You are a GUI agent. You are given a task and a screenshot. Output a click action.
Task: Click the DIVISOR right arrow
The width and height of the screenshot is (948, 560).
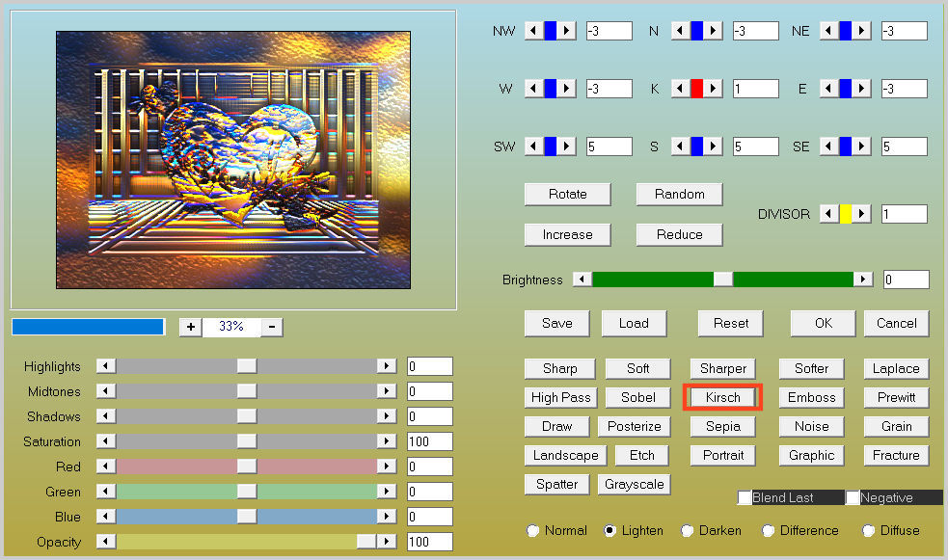point(862,214)
